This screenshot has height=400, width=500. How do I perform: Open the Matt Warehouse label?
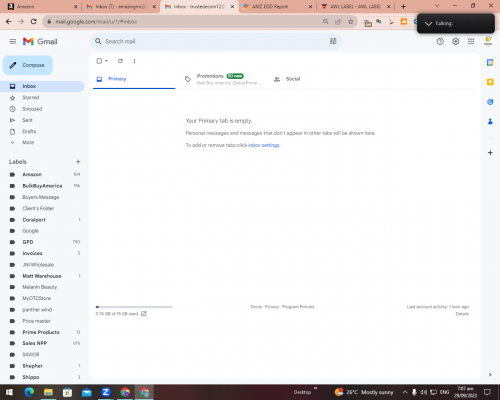42,276
